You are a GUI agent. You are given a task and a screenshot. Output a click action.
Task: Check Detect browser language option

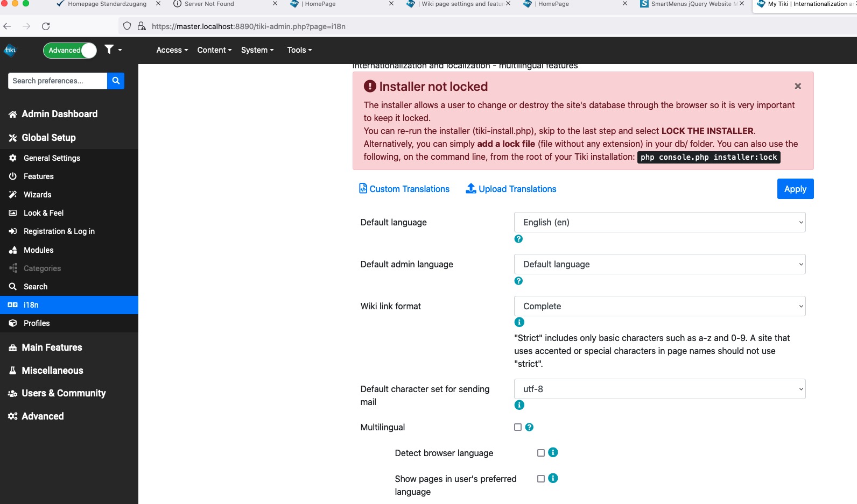click(x=541, y=453)
